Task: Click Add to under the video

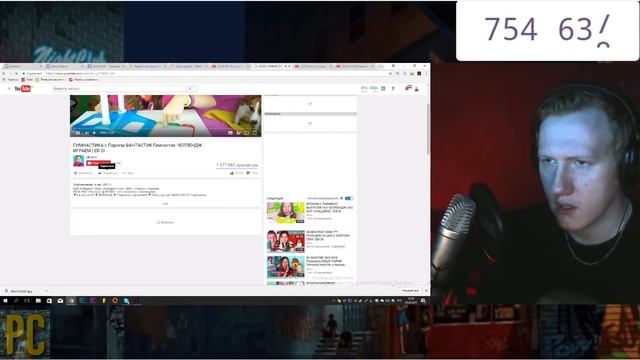Action: 83,173
